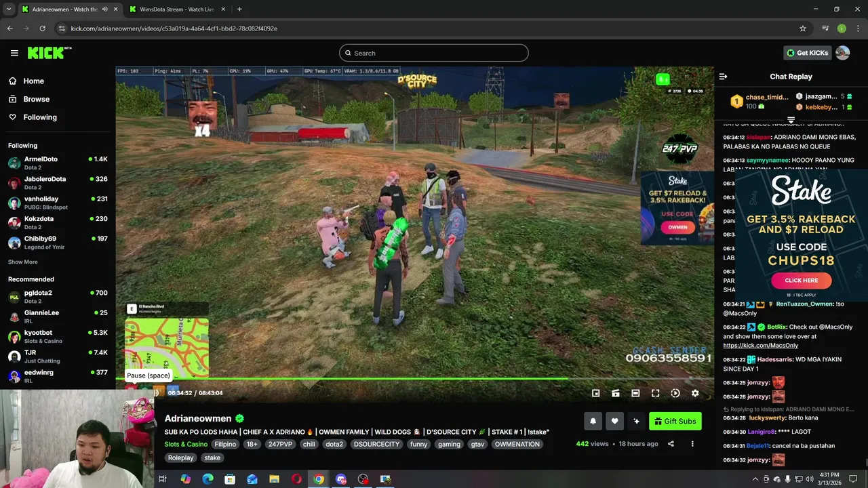Open Kokzdota followed channel

(x=58, y=222)
